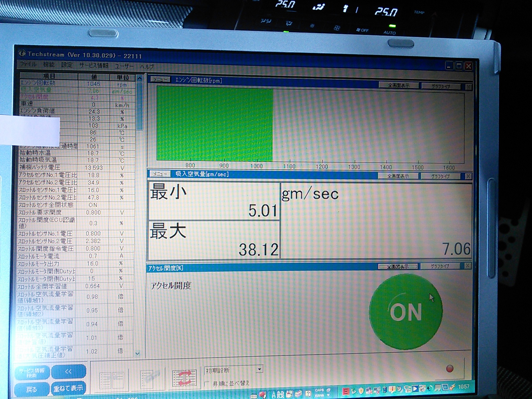Open the 機能 menu
The width and height of the screenshot is (532, 399).
49,65
